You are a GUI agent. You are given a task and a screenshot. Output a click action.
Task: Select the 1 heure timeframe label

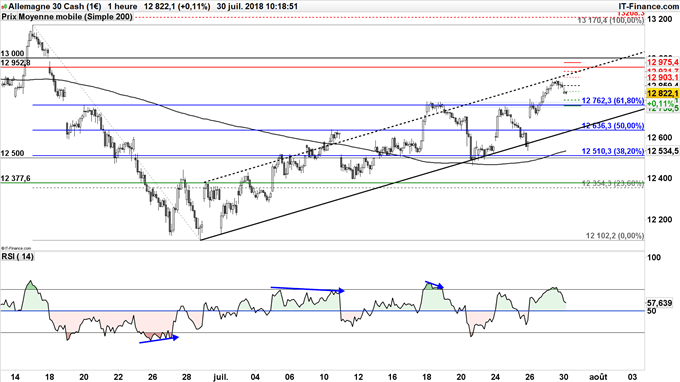point(122,7)
